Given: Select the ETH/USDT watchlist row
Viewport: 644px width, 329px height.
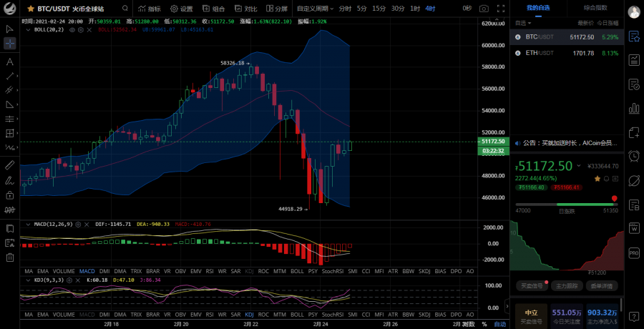Looking at the screenshot, I should 567,53.
